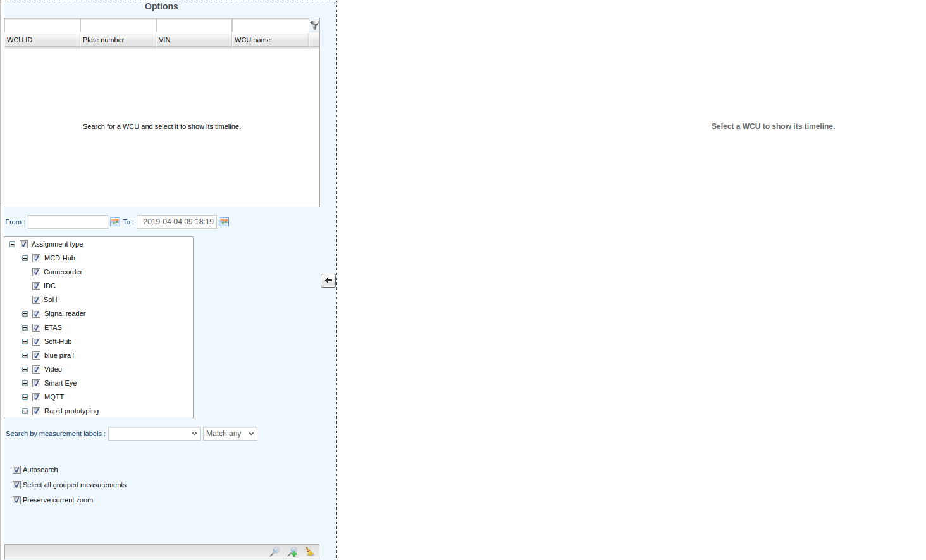Expand the Rapid prototyping node

(x=25, y=411)
